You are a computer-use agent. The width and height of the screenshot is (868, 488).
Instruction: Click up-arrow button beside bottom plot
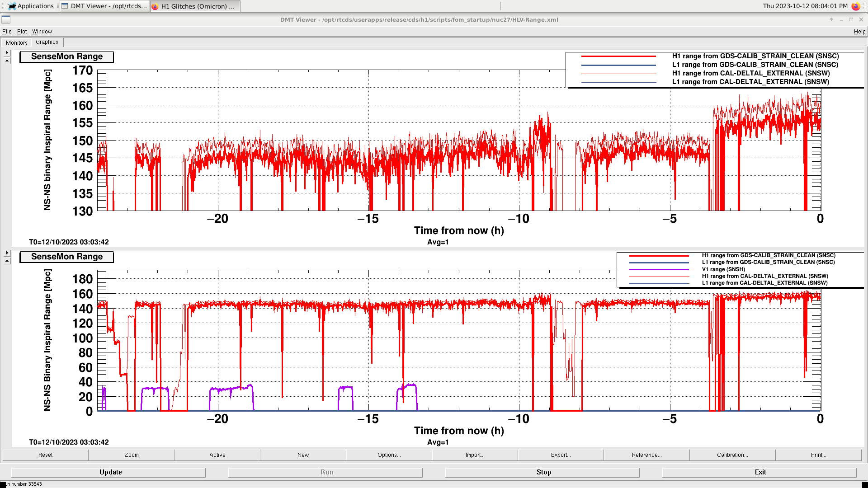(7, 261)
